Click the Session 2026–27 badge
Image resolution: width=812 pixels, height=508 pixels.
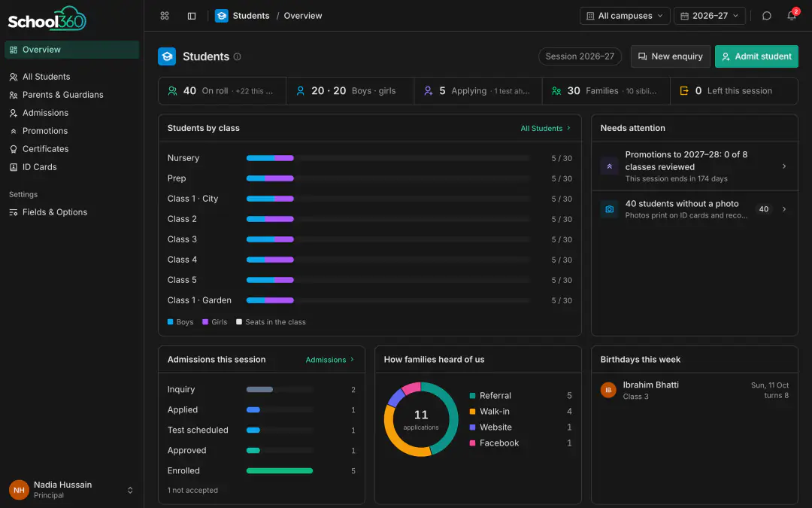tap(580, 56)
